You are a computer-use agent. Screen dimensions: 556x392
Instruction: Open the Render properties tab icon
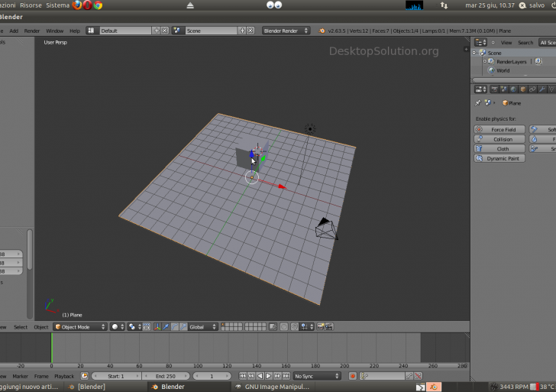pyautogui.click(x=493, y=89)
